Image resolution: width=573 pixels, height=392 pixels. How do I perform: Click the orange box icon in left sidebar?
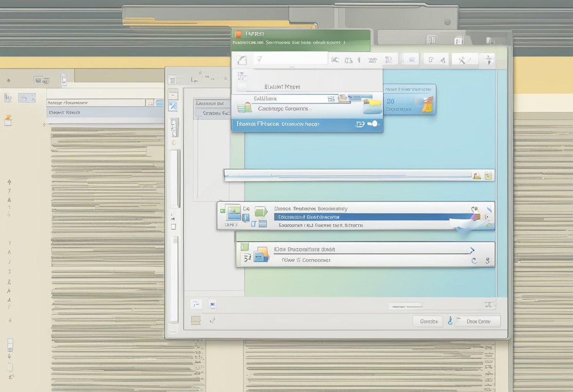8,120
